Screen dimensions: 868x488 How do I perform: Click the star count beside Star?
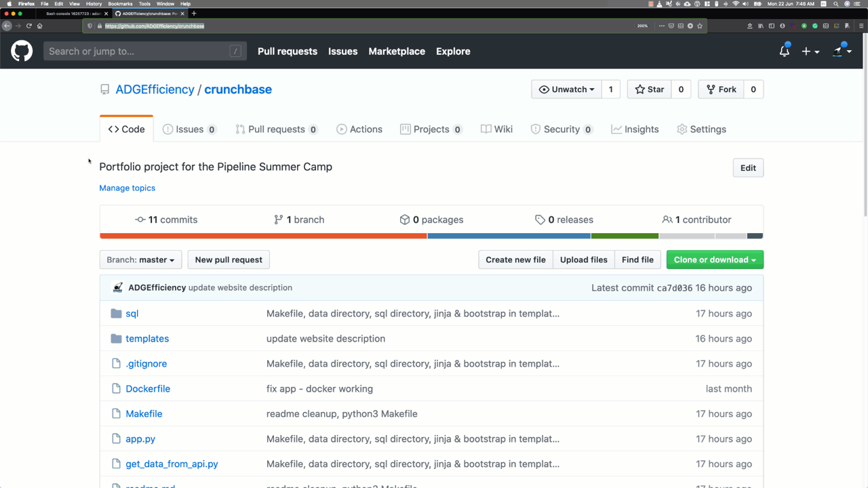click(x=681, y=89)
